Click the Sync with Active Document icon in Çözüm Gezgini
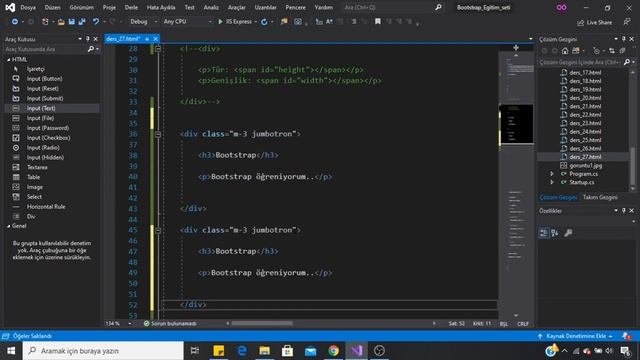The height and width of the screenshot is (360, 640). click(x=611, y=51)
